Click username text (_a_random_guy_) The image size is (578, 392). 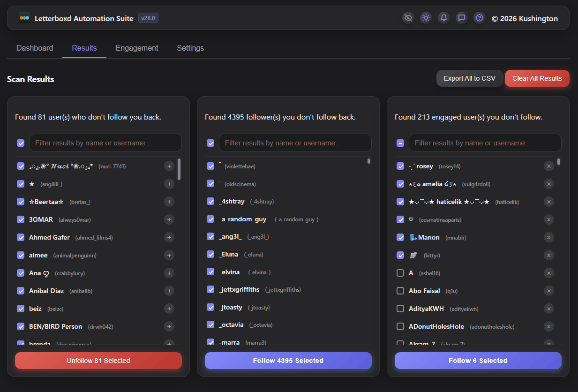click(x=297, y=219)
